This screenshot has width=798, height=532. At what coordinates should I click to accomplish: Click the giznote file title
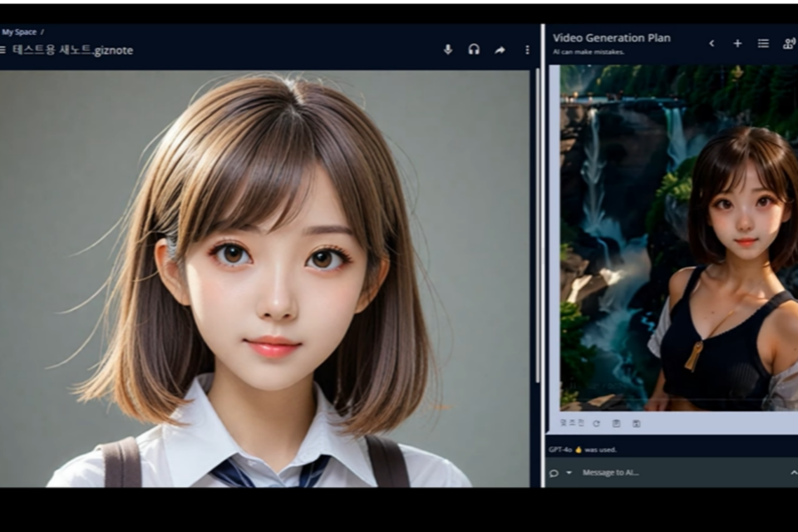point(72,50)
